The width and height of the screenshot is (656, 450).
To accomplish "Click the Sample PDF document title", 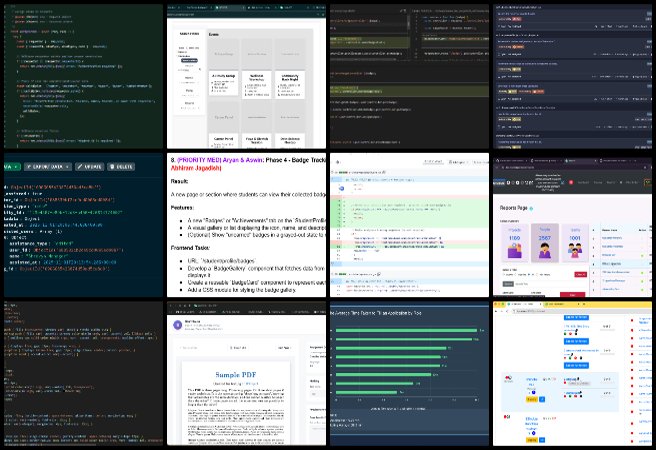I will coord(236,375).
